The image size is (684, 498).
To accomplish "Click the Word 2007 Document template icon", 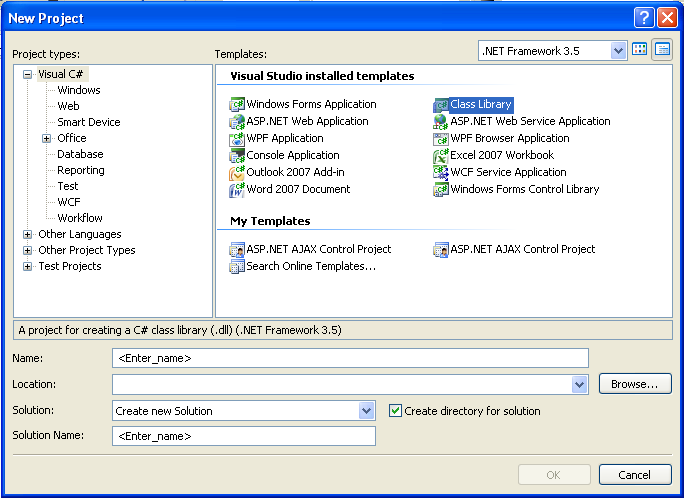I will pyautogui.click(x=237, y=190).
